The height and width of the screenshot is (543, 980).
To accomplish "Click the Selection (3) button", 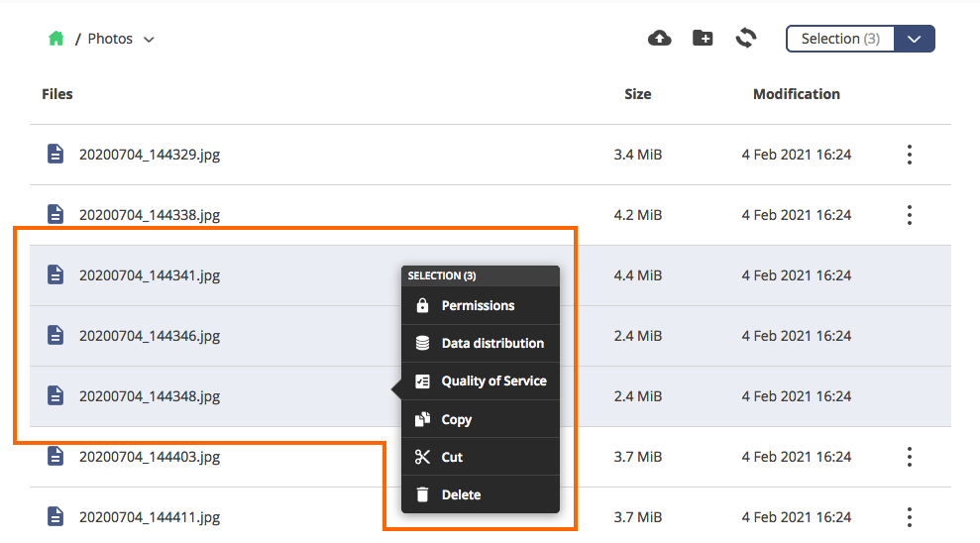I will click(840, 39).
